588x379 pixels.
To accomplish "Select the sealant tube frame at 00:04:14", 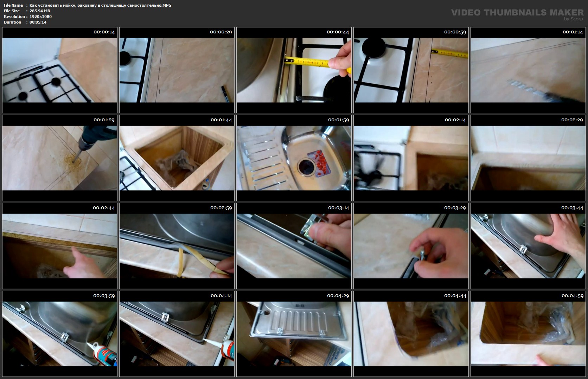I will click(177, 334).
